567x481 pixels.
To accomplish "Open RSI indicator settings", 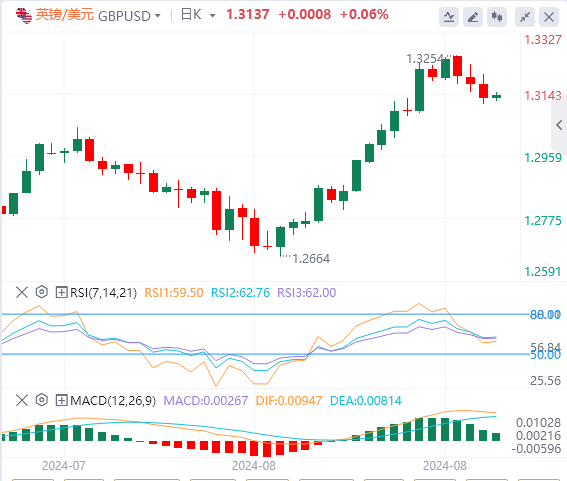I will click(42, 292).
